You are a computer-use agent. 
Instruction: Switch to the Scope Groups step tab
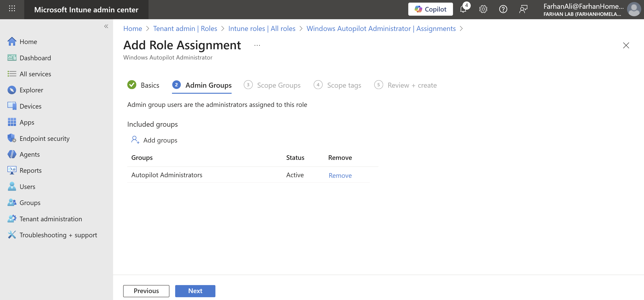[x=279, y=85]
